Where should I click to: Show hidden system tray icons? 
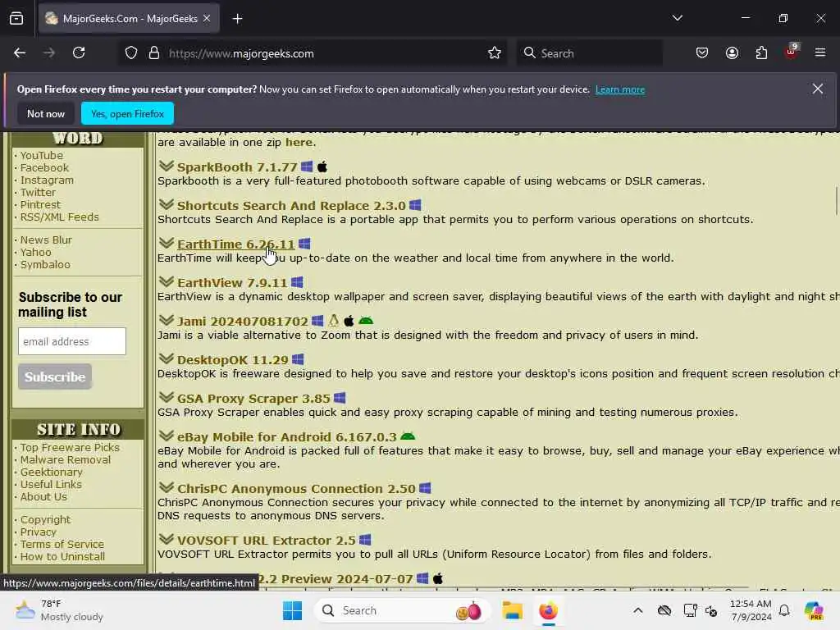point(638,610)
